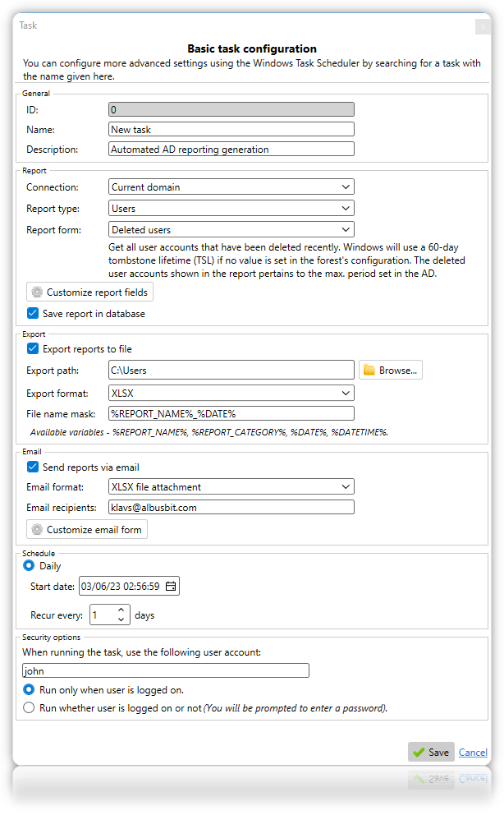Screen dimensions: 504x815
Task: Click the Browse... button label
Action: point(398,370)
